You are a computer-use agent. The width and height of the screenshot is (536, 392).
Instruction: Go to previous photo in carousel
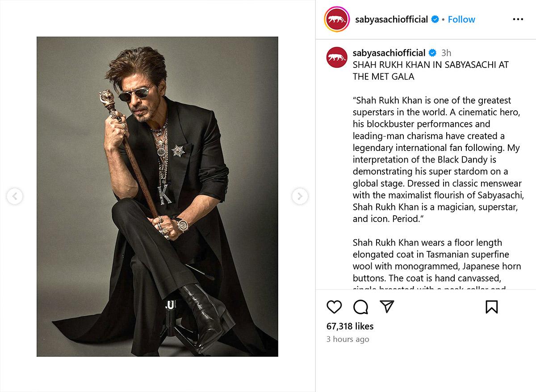(15, 196)
